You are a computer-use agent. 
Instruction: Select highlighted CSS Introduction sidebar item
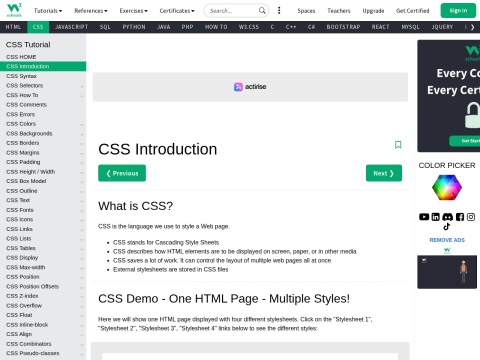point(43,66)
